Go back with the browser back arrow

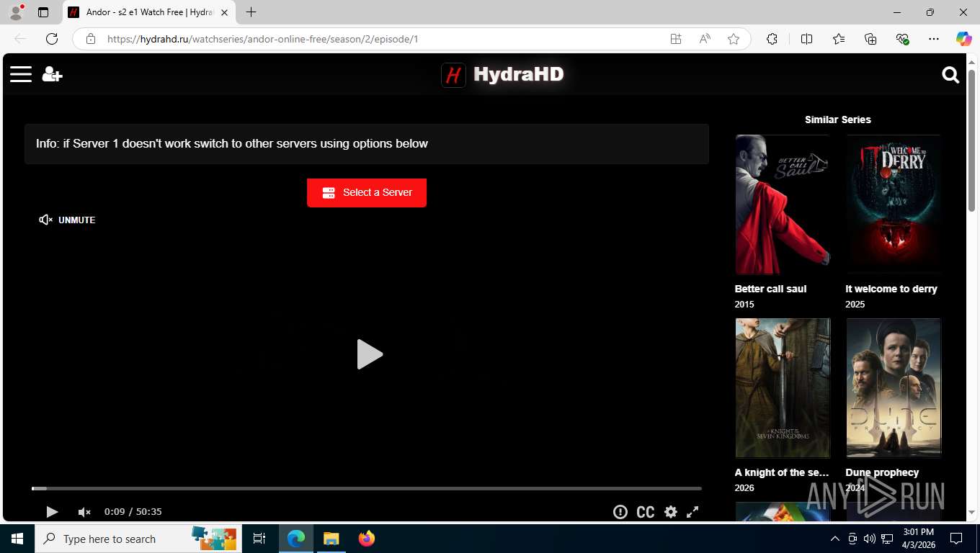coord(20,39)
